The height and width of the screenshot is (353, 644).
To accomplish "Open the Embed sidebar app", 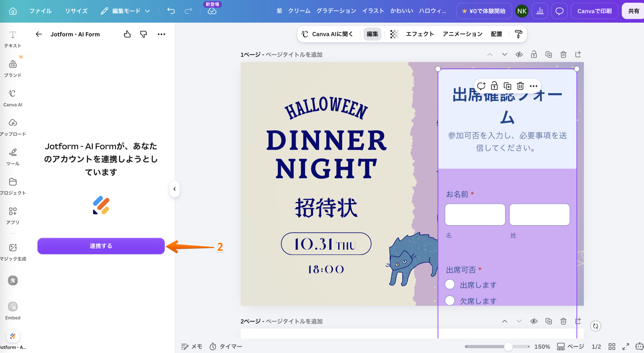I will click(13, 311).
